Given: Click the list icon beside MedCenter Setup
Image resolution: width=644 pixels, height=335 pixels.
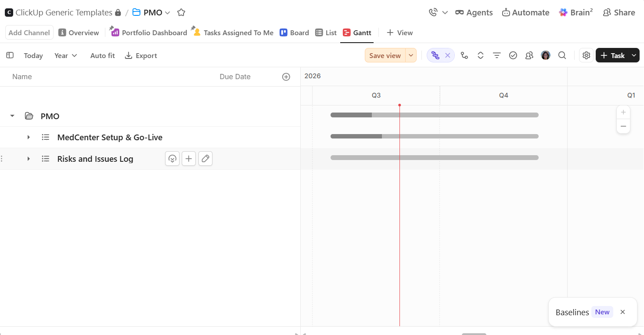Looking at the screenshot, I should pos(45,137).
